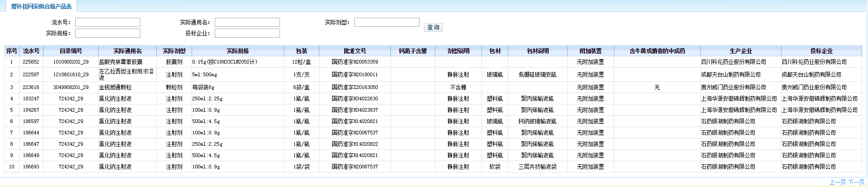
Task: Select the 盐酸克林霉素胶囊 cell in row 1
Action: (x=121, y=62)
